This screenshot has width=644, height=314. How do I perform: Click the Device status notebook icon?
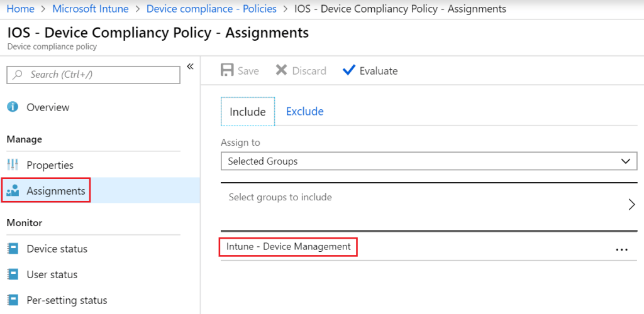[13, 249]
